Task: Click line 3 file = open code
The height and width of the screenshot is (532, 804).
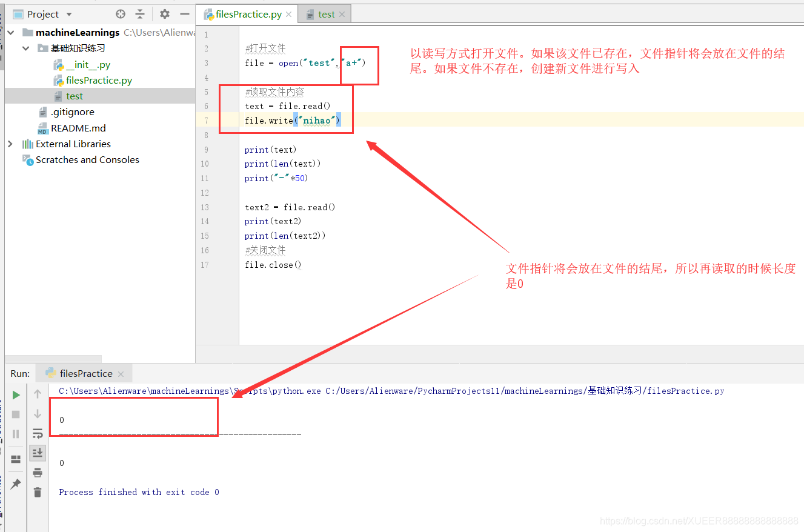Action: tap(305, 63)
